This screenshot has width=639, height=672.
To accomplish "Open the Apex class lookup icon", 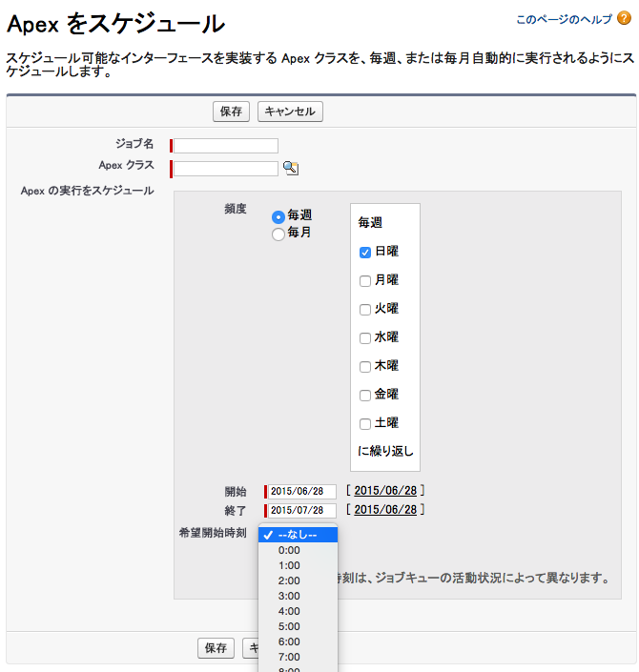I will point(291,168).
